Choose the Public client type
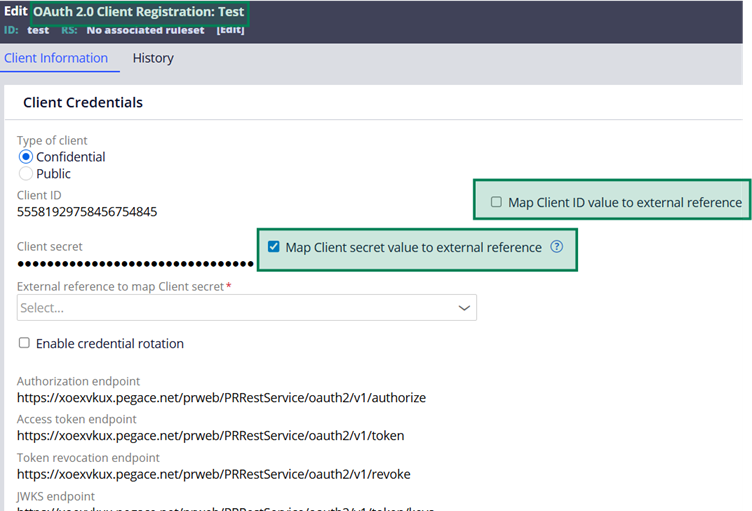Screen dimensions: 752x511 (x=26, y=173)
